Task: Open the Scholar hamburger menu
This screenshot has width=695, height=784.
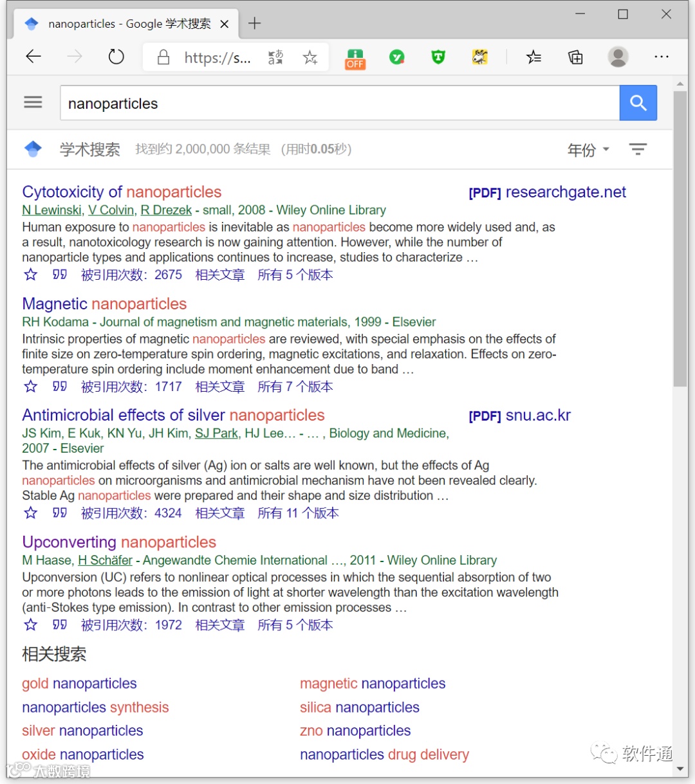Action: coord(33,102)
